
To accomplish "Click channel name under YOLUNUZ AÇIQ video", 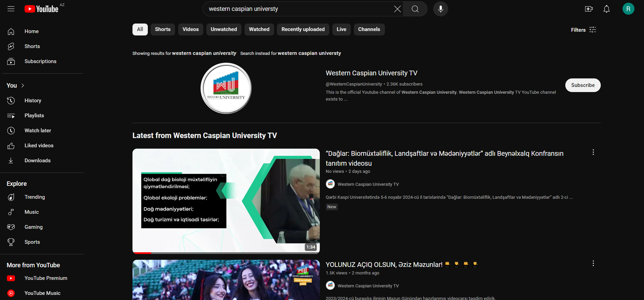I will pyautogui.click(x=368, y=286).
